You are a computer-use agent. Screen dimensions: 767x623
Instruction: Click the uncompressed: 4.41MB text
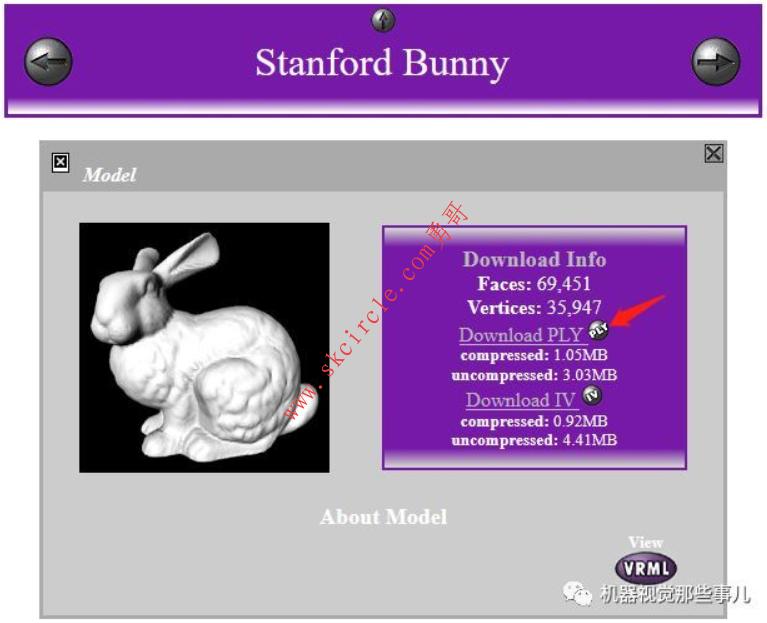(534, 441)
